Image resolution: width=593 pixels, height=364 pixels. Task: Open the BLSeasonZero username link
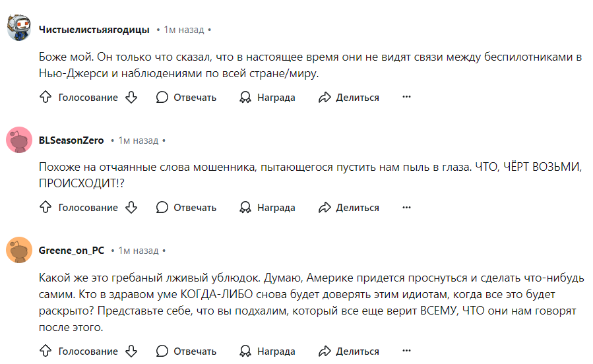[x=71, y=140]
